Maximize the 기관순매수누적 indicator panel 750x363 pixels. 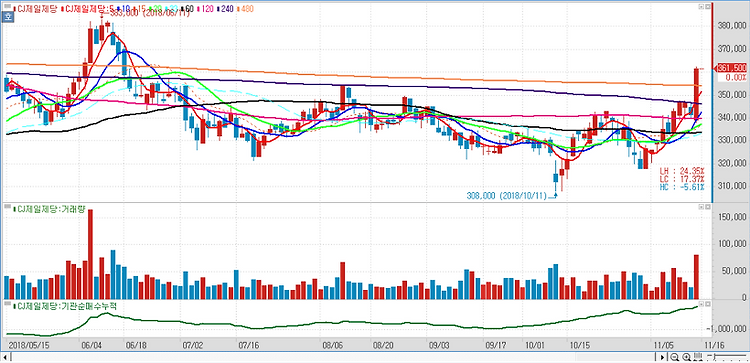701,304
